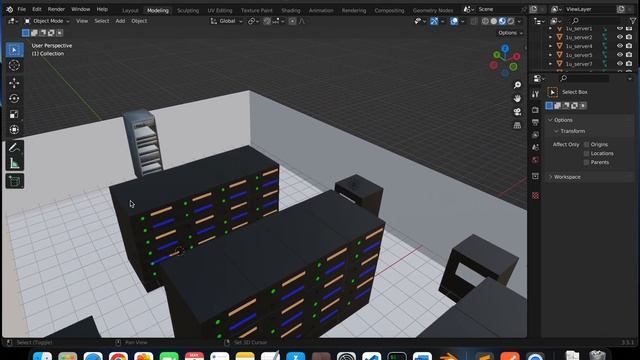Open the Global transform orientation dropdown
This screenshot has width=640, height=360.
coord(227,21)
